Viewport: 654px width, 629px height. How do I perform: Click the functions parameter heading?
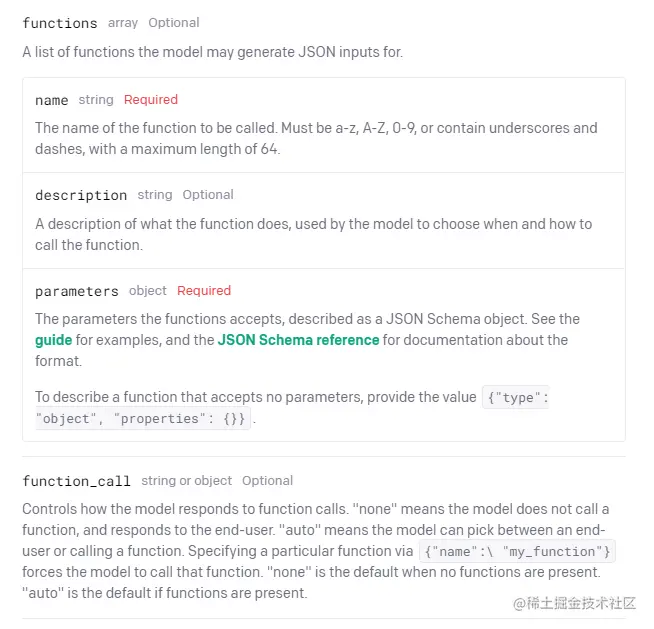point(60,23)
